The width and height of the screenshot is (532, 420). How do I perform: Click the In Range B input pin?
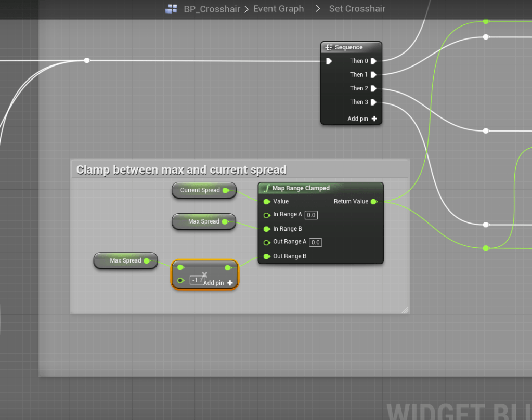click(267, 229)
